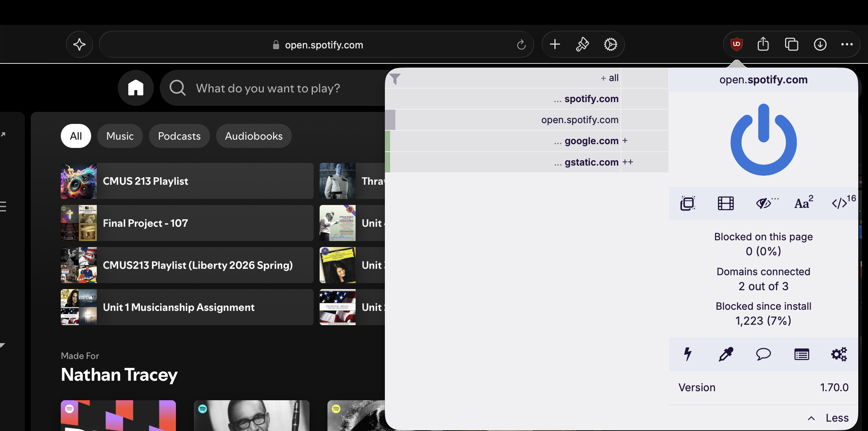Image resolution: width=868 pixels, height=431 pixels.
Task: Open the uBlock logger list icon
Action: click(802, 354)
